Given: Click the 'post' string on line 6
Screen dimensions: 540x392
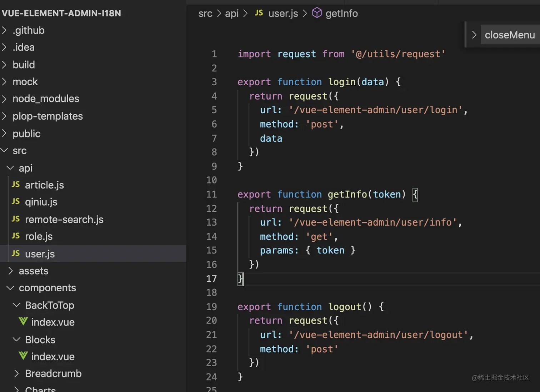Looking at the screenshot, I should point(322,124).
